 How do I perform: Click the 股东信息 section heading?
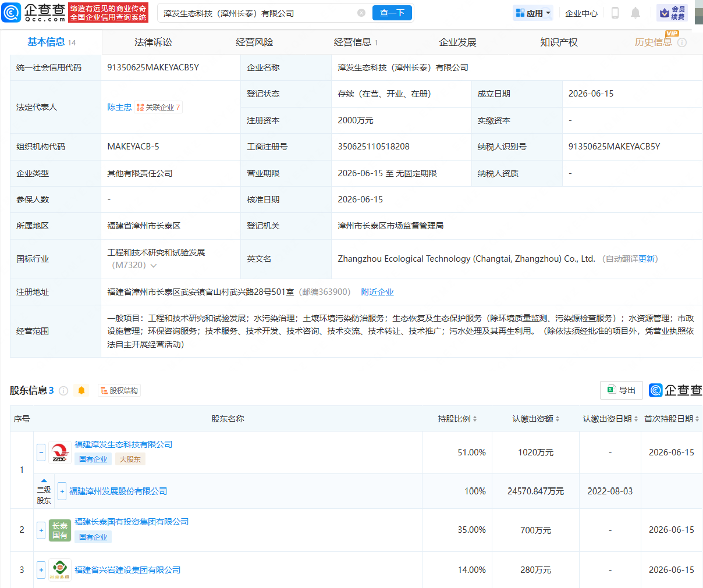pyautogui.click(x=31, y=390)
